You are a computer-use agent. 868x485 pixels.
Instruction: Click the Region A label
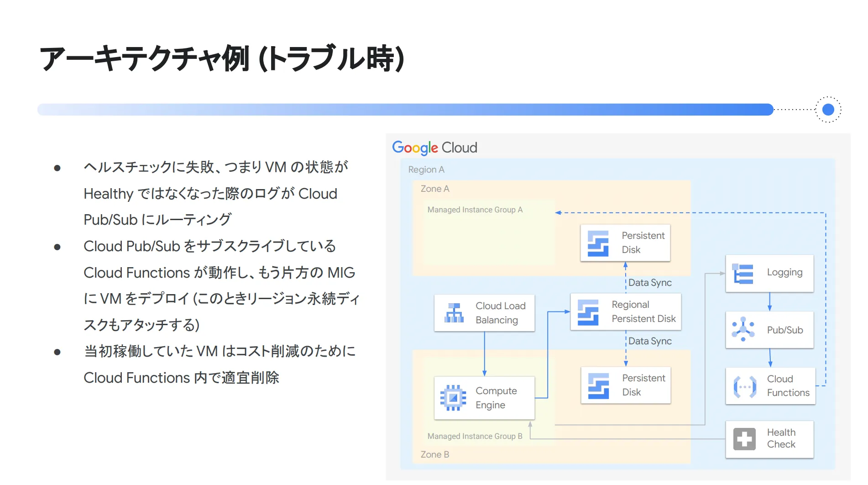(426, 169)
